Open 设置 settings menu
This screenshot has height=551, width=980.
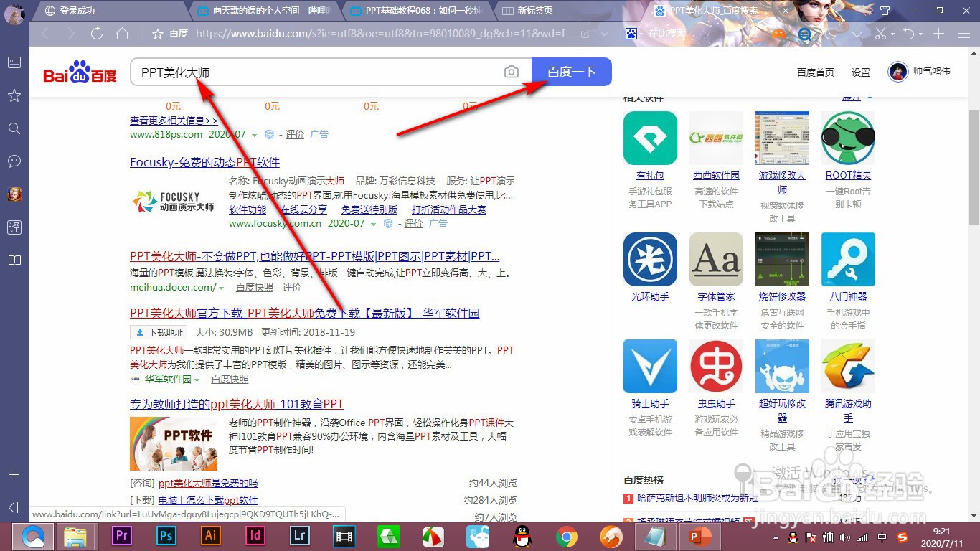point(861,72)
